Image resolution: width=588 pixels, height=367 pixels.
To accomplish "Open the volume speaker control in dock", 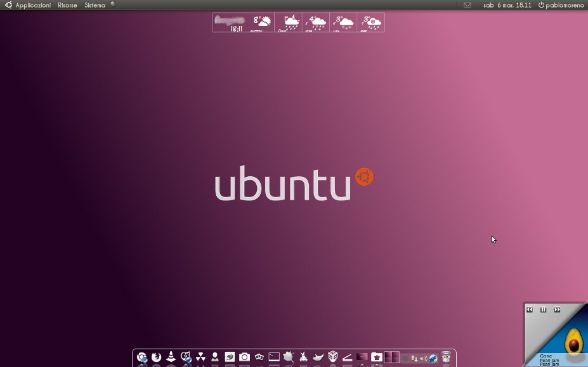I will click(x=424, y=358).
